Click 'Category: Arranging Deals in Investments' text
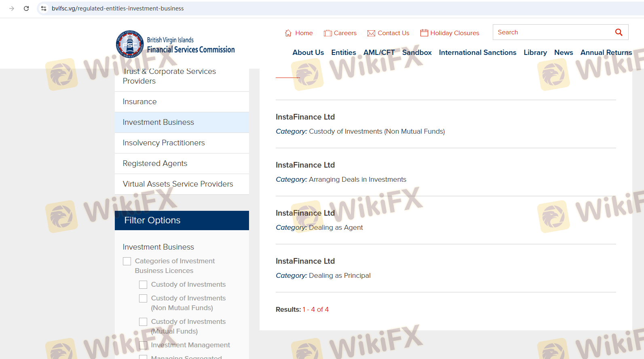Screen dimensions: 644x359 [341, 180]
